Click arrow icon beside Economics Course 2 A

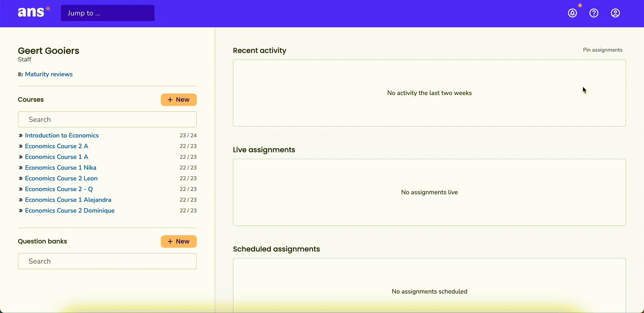click(x=21, y=146)
